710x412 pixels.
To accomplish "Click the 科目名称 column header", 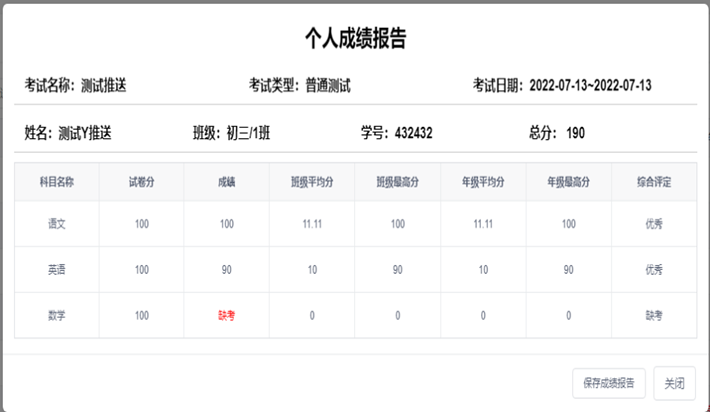I will tap(57, 182).
